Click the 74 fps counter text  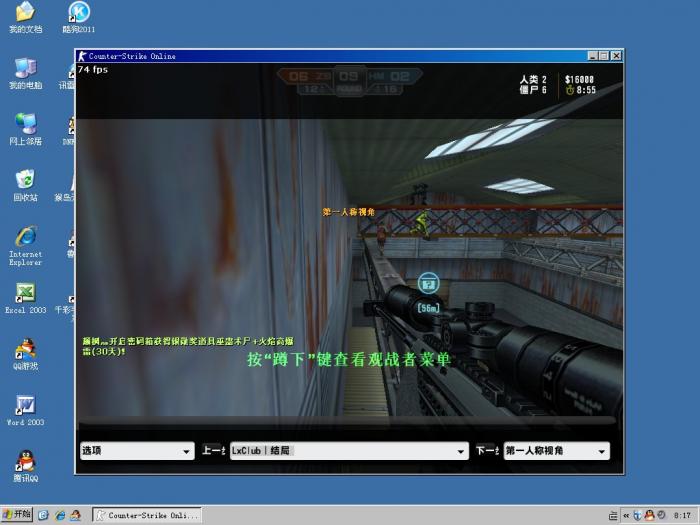coord(93,70)
